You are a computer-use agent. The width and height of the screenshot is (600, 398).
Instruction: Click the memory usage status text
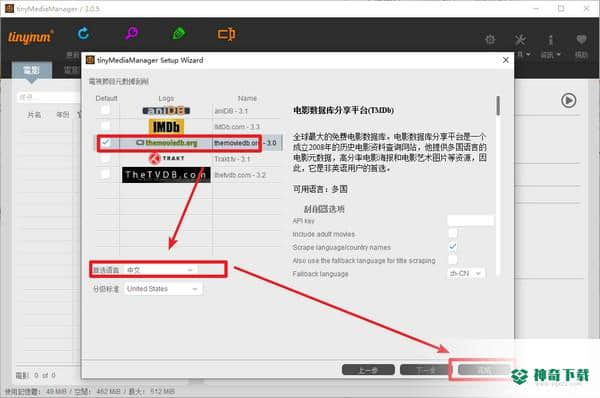90,391
